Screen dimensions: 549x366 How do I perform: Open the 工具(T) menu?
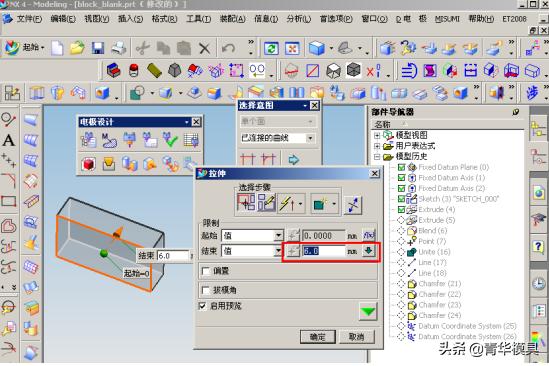(198, 19)
